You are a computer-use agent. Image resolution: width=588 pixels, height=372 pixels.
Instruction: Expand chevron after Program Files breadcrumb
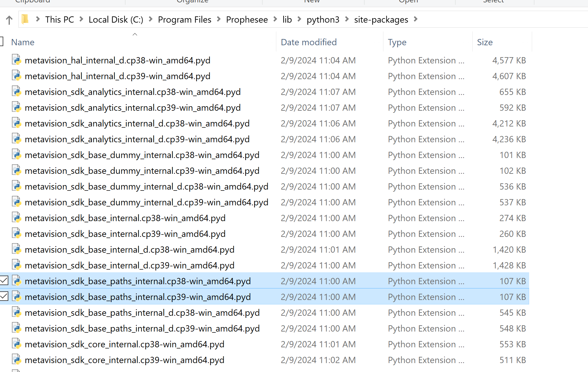(219, 19)
